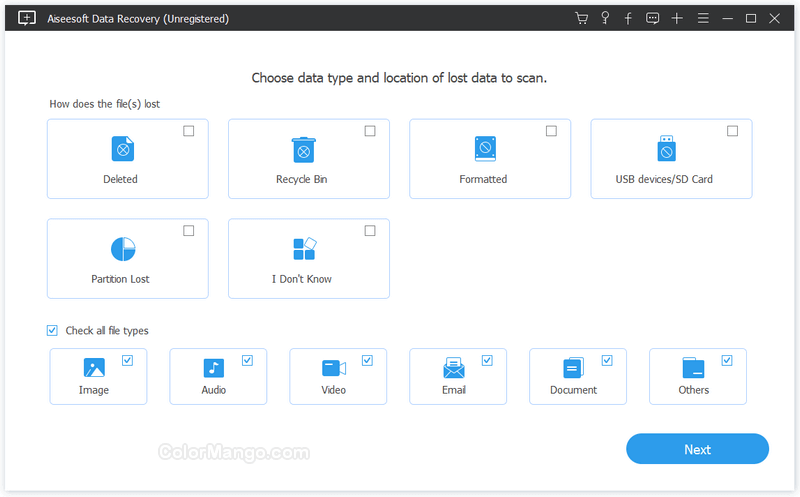This screenshot has width=800, height=497.
Task: Click the Deleted file icon
Action: [x=121, y=149]
